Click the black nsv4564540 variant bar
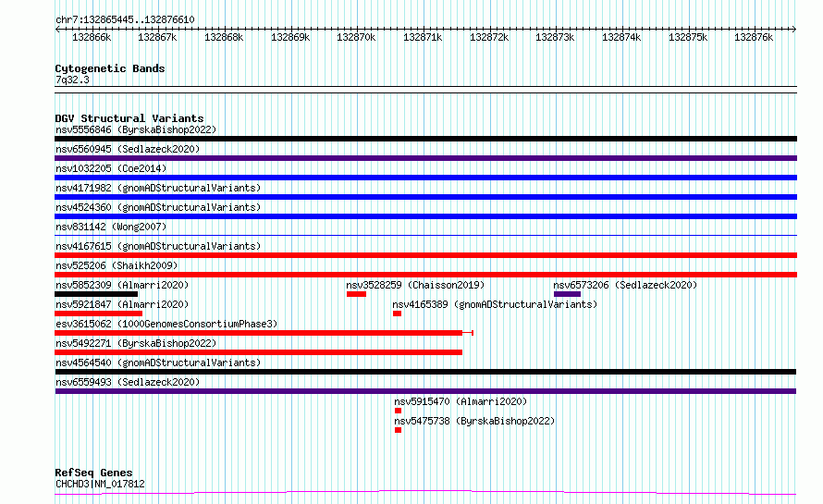823x504 pixels. (x=425, y=372)
